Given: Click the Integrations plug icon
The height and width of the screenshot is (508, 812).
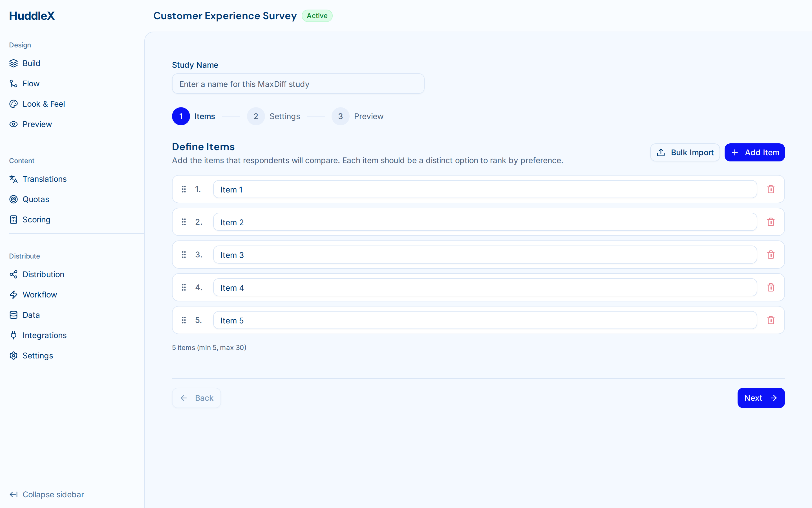Looking at the screenshot, I should tap(14, 335).
